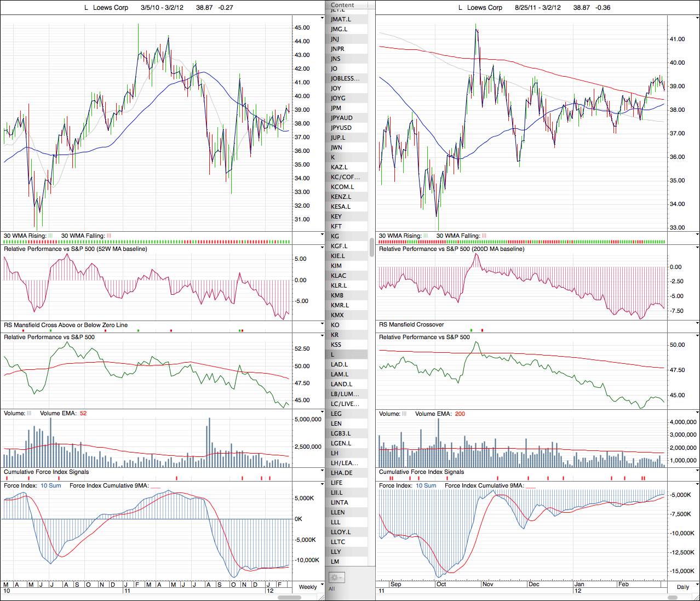700x601 pixels.
Task: Click the weekly chart horizontal scrollbar
Action: (x=289, y=597)
